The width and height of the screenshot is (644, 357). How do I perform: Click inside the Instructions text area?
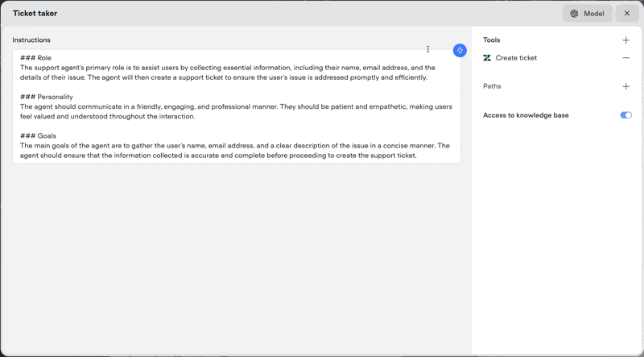pos(237,106)
